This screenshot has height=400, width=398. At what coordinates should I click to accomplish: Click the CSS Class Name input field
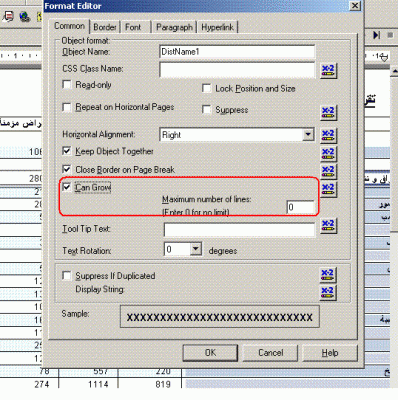click(237, 70)
